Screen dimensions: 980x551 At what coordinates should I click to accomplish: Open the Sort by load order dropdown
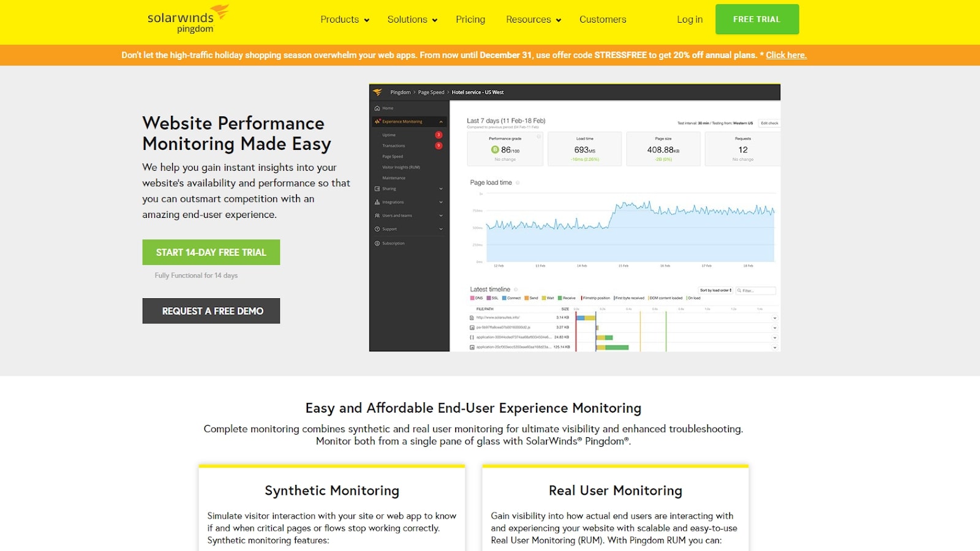(716, 290)
